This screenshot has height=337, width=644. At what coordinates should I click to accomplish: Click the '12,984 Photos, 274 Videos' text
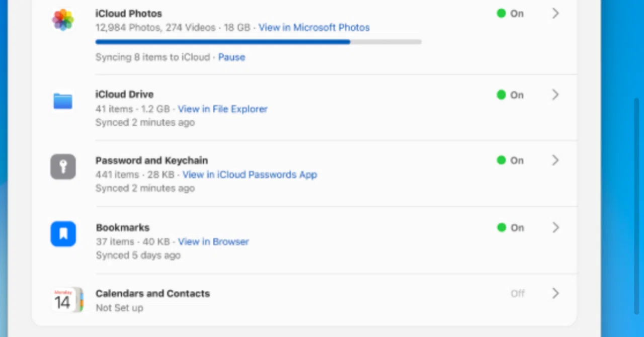point(155,28)
